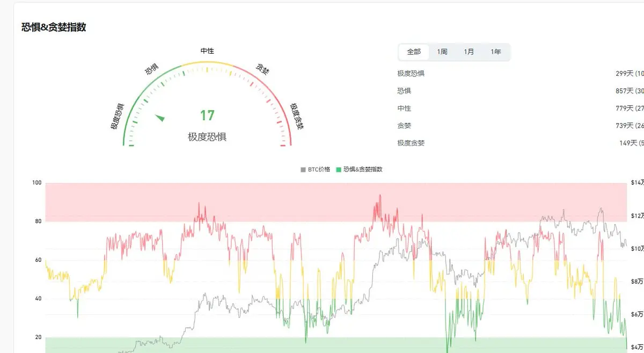Image resolution: width=644 pixels, height=353 pixels.
Task: Click the 中性 row in statistics list
Action: click(521, 109)
